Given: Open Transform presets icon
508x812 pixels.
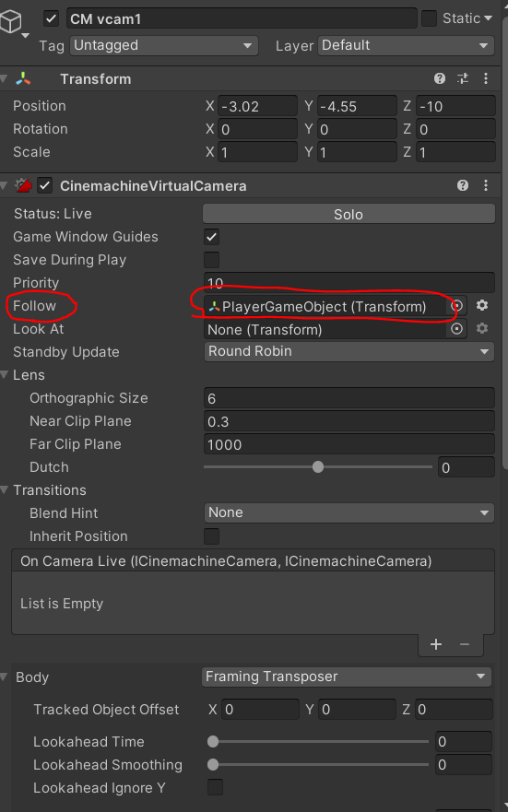Looking at the screenshot, I should [x=463, y=78].
